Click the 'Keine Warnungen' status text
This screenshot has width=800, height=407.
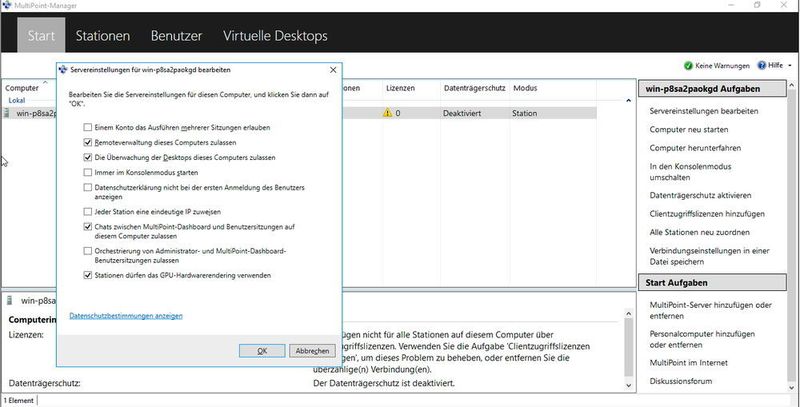point(722,66)
